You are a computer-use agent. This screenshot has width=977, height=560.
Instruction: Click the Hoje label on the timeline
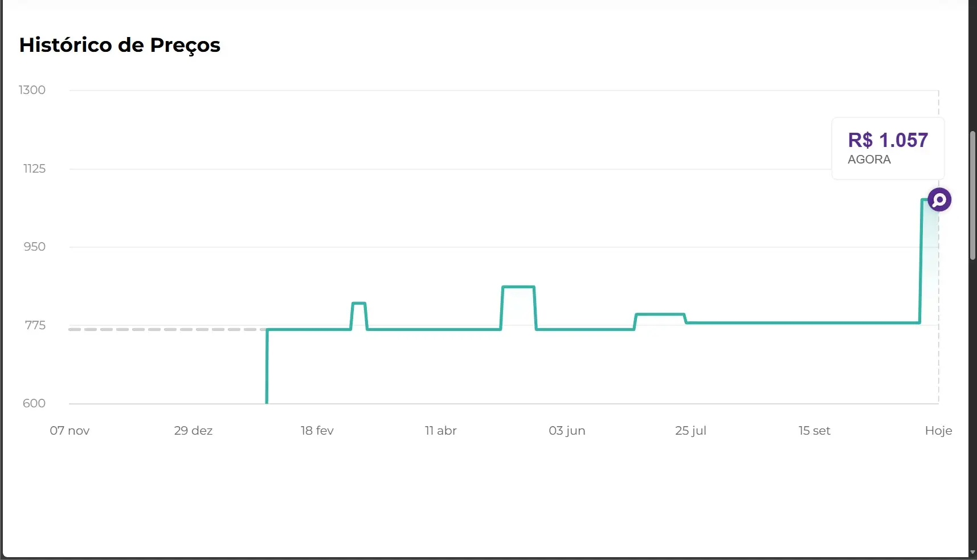pyautogui.click(x=938, y=431)
